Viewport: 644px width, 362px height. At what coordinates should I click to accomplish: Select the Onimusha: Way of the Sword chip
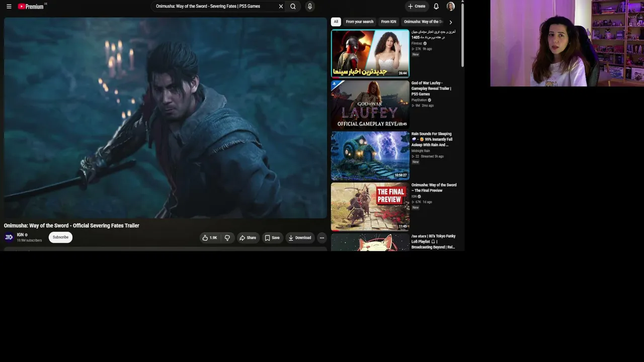click(423, 22)
